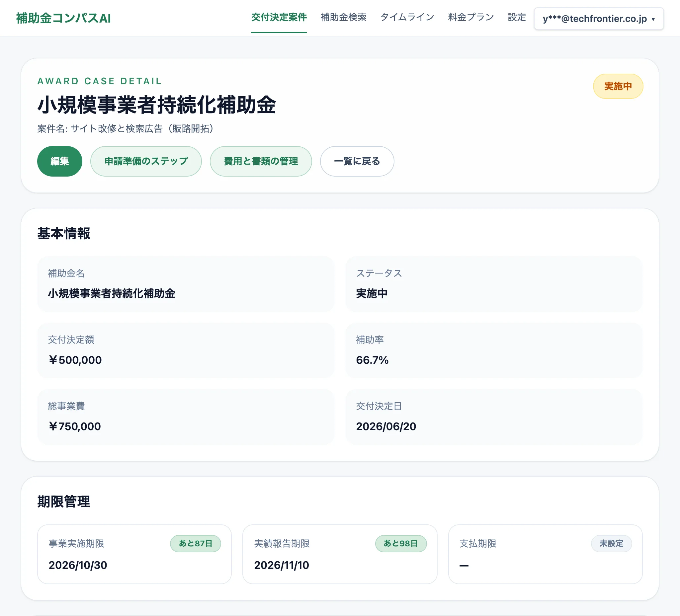Open the 補助金検索 nav item

pyautogui.click(x=343, y=17)
